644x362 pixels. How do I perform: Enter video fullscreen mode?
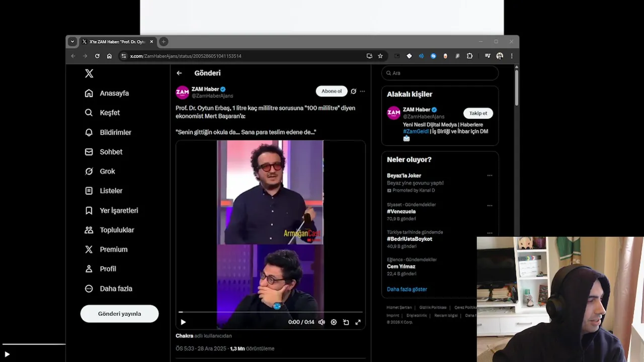point(358,322)
